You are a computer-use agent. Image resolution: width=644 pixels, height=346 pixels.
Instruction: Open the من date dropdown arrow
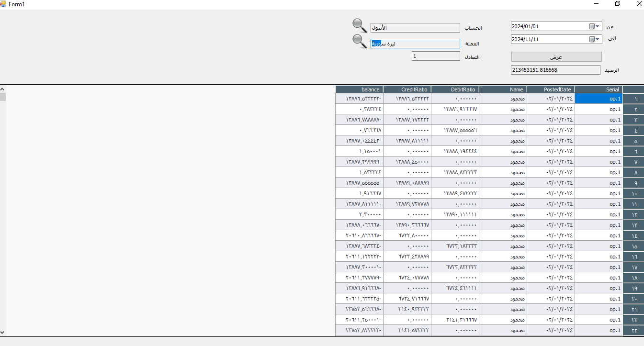[x=598, y=26]
